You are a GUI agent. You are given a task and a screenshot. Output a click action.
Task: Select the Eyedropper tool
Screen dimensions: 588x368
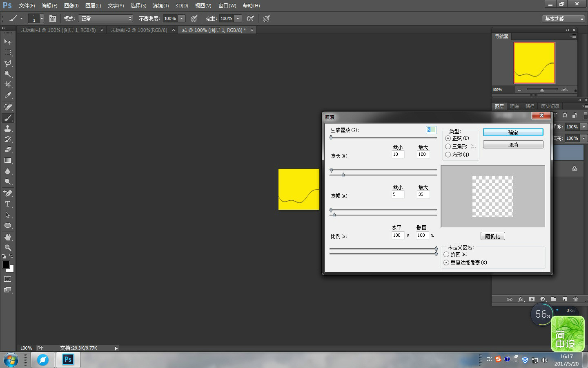[x=8, y=95]
